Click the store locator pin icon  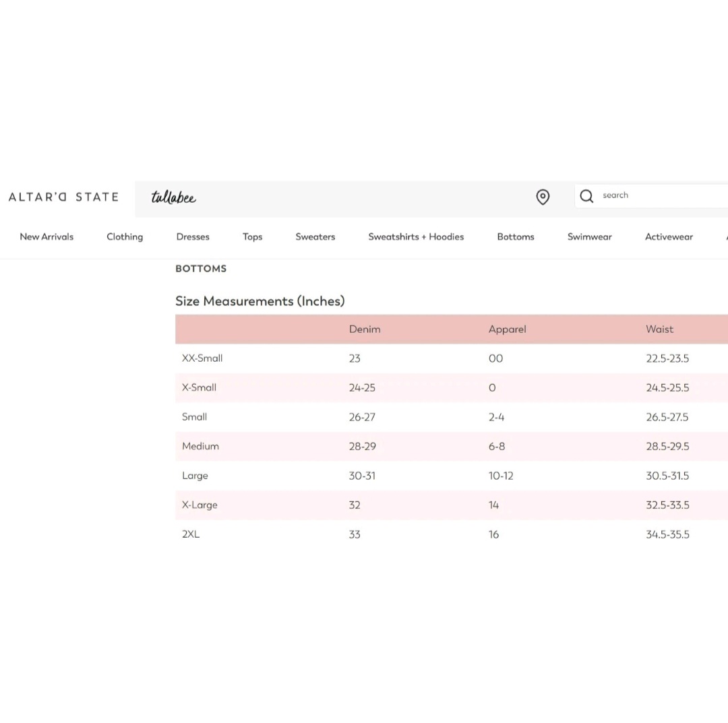coord(543,197)
